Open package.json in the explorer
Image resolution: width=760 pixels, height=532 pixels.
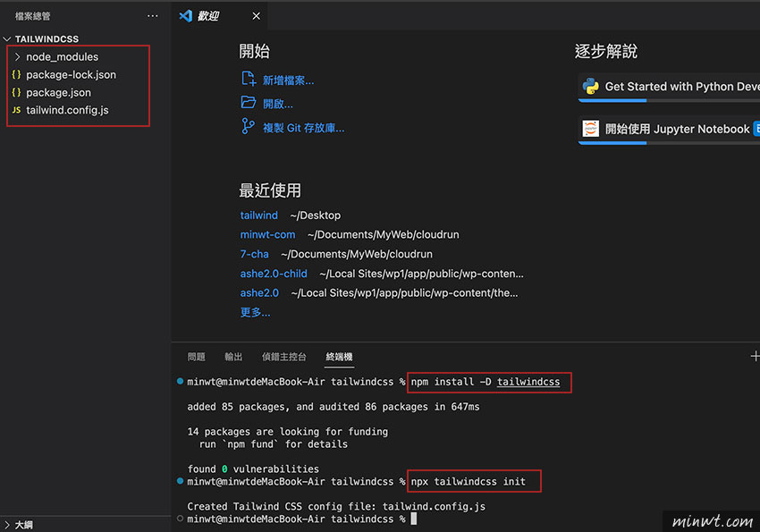[59, 92]
